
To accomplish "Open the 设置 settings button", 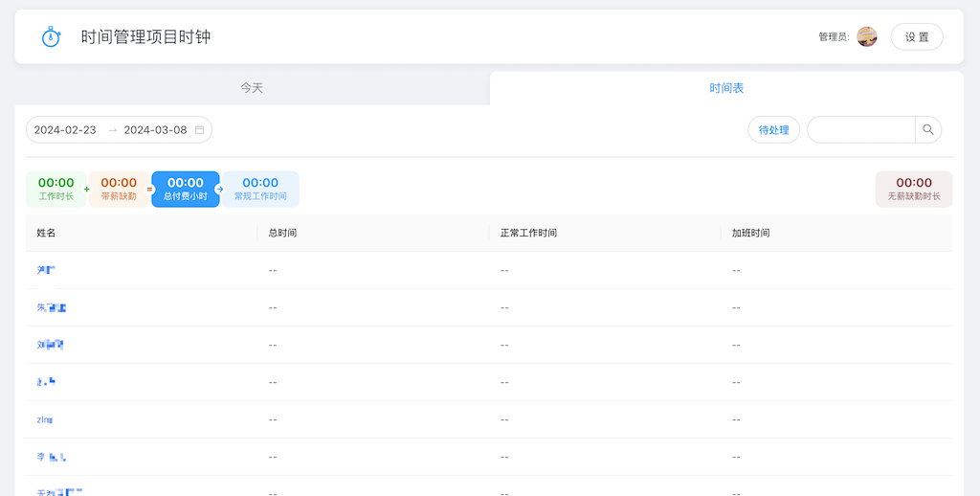I will click(917, 37).
